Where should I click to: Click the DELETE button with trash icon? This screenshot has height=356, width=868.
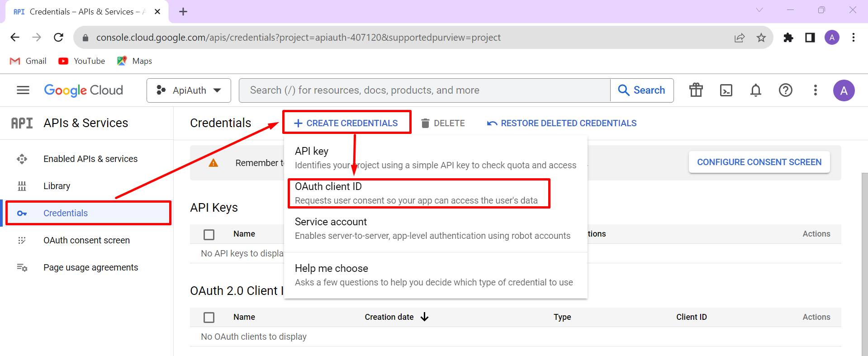tap(443, 123)
